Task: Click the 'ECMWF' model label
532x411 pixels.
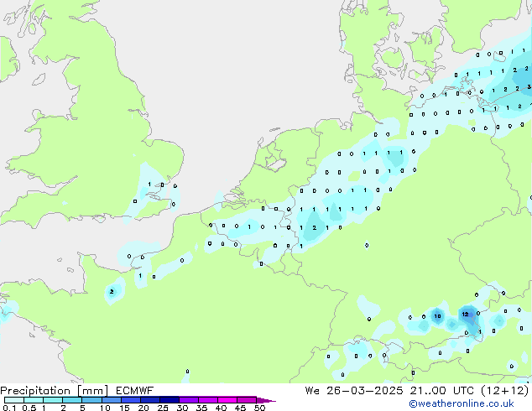Action: (x=135, y=391)
